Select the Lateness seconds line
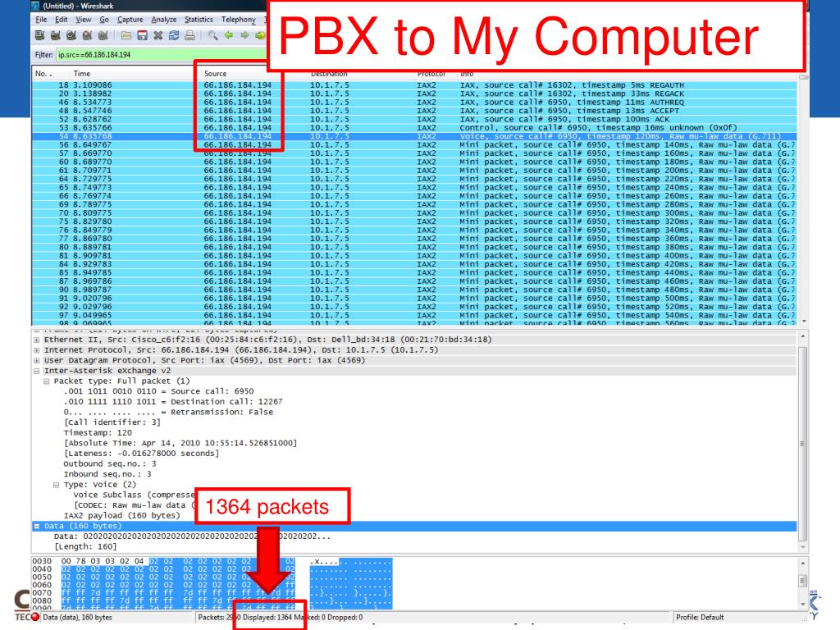 [x=141, y=453]
